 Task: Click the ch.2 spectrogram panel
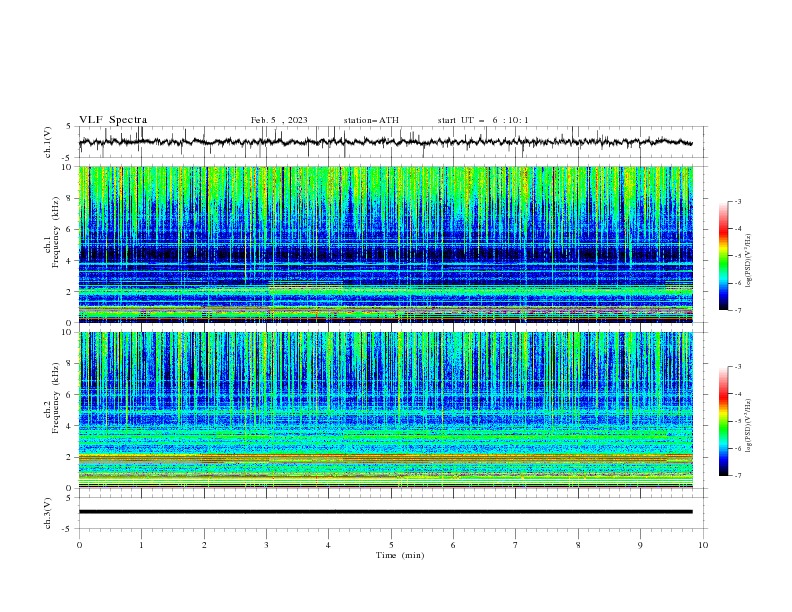[386, 410]
